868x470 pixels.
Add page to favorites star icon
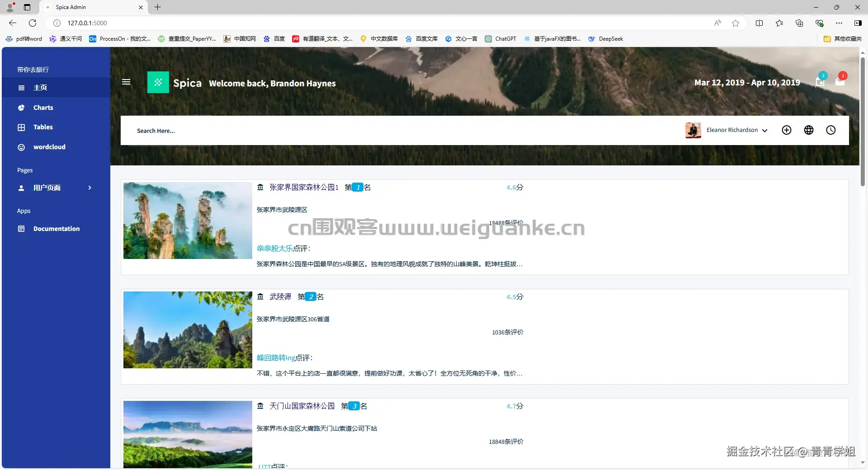[x=736, y=23]
